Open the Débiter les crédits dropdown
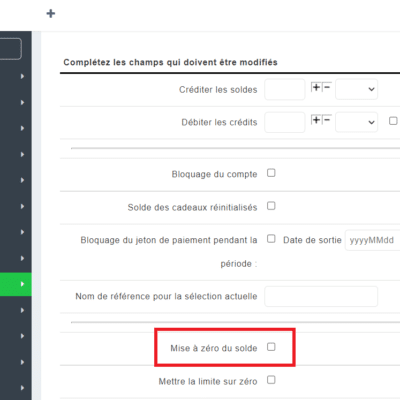The height and width of the screenshot is (400, 400). 356,122
